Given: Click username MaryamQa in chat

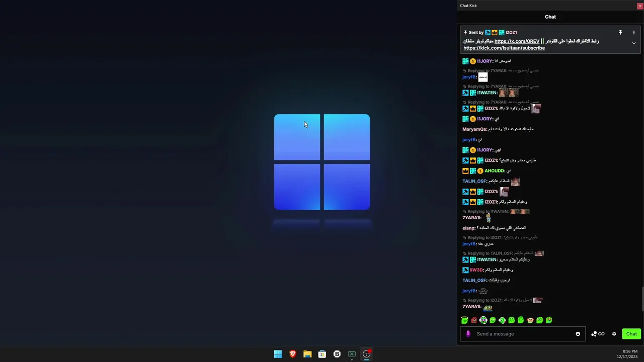Looking at the screenshot, I should (474, 129).
